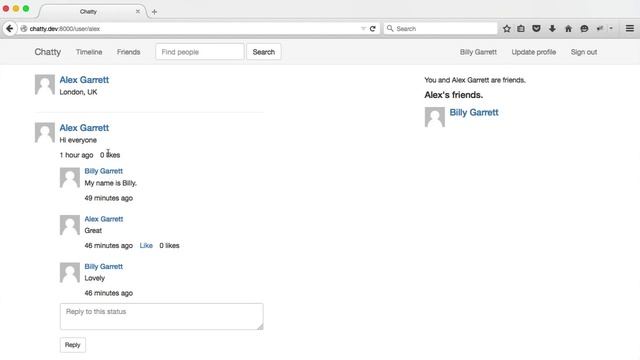The height and width of the screenshot is (360, 640).
Task: Open Billy Garrett link on Lovely reply
Action: click(x=104, y=267)
